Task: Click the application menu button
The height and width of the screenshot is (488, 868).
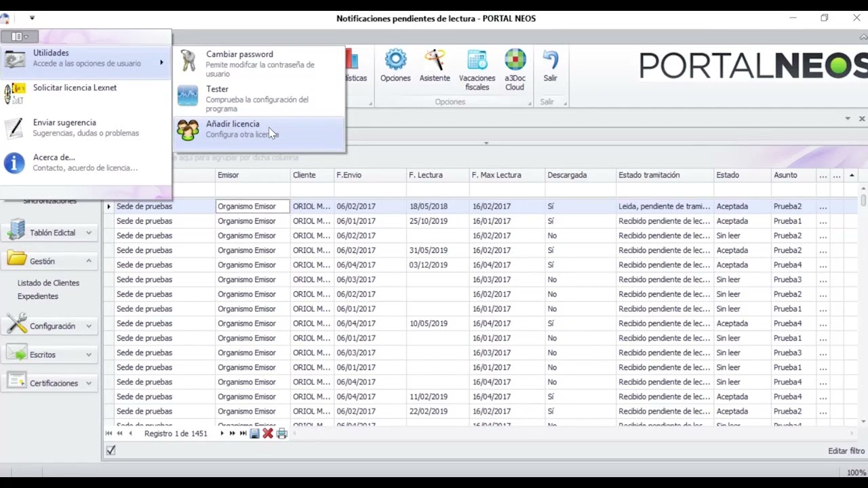Action: 19,37
